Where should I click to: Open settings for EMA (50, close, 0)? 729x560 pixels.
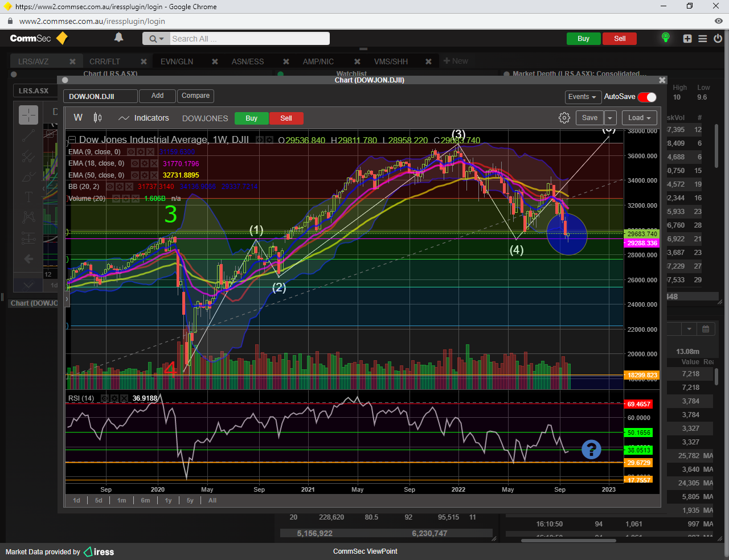click(x=145, y=175)
